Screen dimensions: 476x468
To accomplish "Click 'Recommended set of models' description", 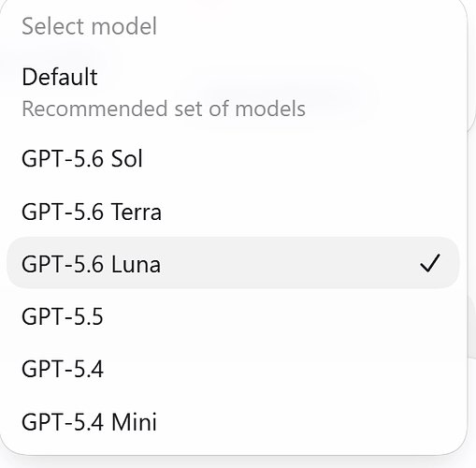I will tap(164, 109).
